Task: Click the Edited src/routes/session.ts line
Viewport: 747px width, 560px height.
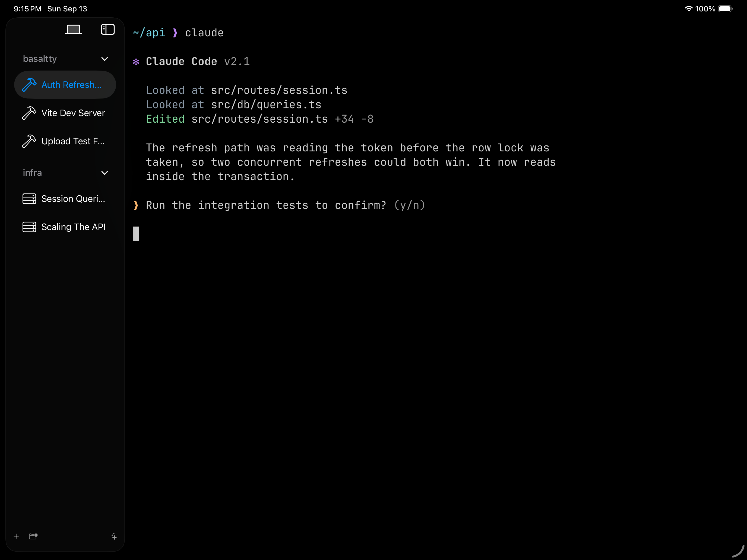Action: pyautogui.click(x=260, y=119)
